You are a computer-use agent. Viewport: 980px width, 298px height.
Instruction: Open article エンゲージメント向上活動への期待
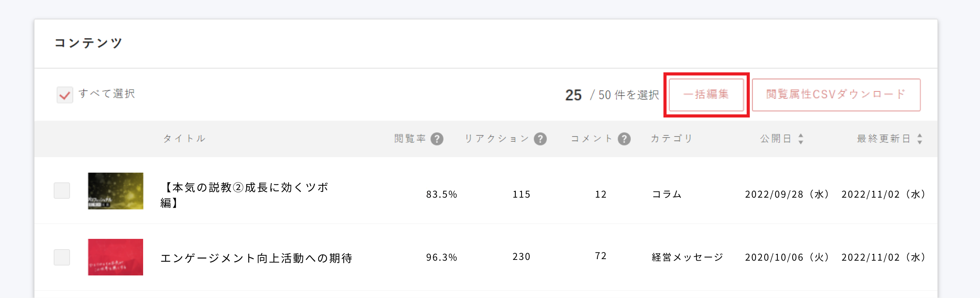(x=256, y=258)
